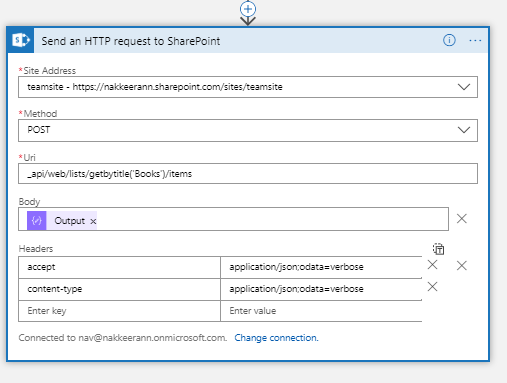Expand the Site Address dropdown
The image size is (507, 383).
(464, 87)
